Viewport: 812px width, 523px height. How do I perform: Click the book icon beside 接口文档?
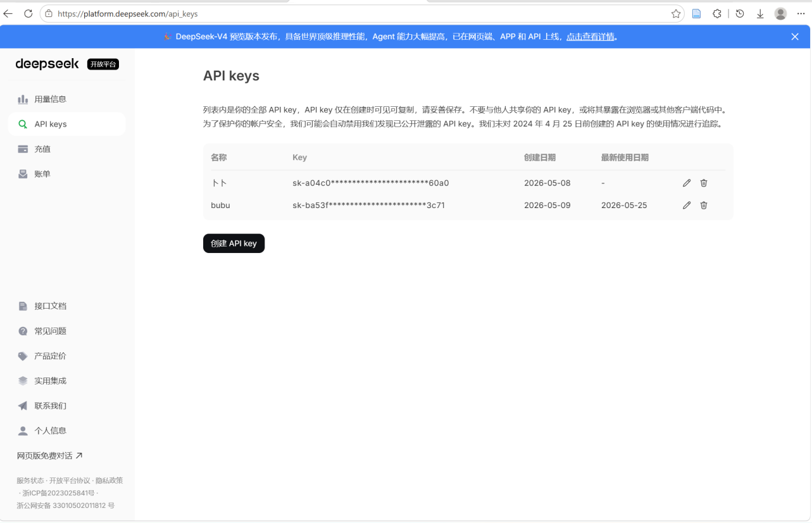(23, 306)
